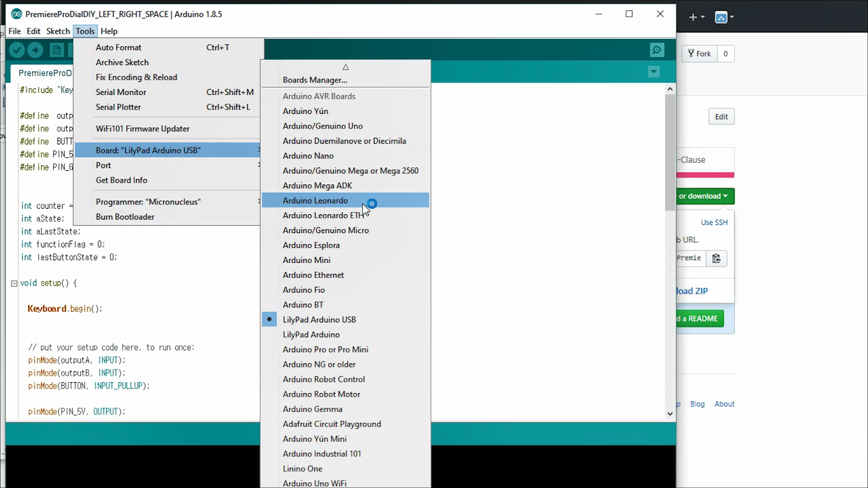Screen dimensions: 868x488
Task: Select Arduino BT board
Action: click(x=346, y=305)
